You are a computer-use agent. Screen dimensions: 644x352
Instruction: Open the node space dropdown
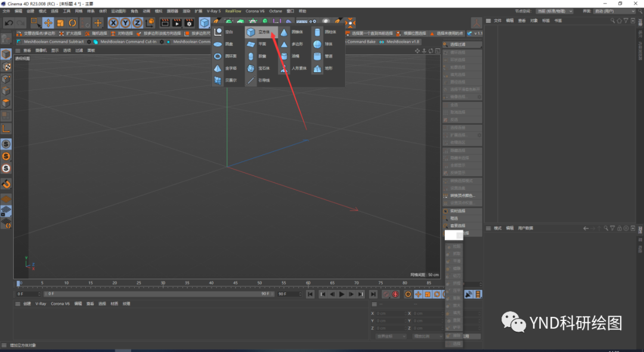click(555, 11)
